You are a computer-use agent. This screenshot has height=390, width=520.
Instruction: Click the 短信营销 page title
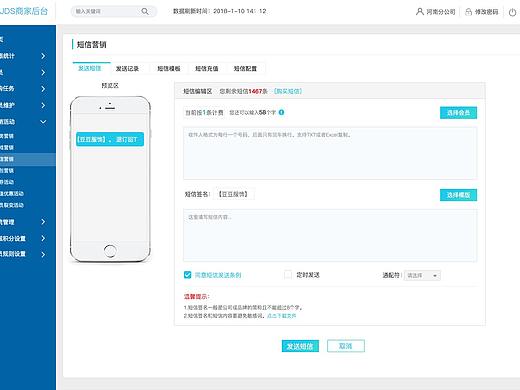92,44
